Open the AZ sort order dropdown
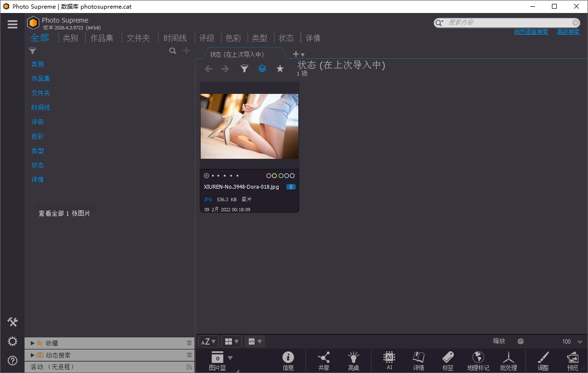Viewport: 588px width, 373px height. click(x=208, y=342)
